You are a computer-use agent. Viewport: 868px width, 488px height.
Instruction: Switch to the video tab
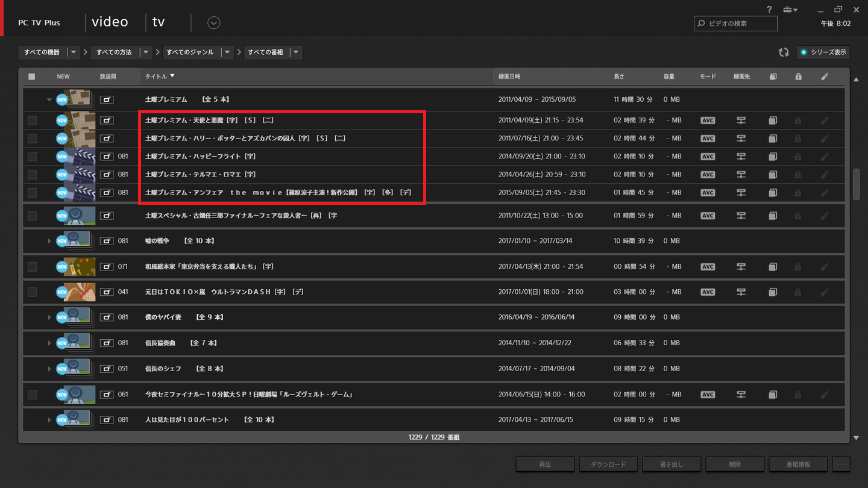110,22
